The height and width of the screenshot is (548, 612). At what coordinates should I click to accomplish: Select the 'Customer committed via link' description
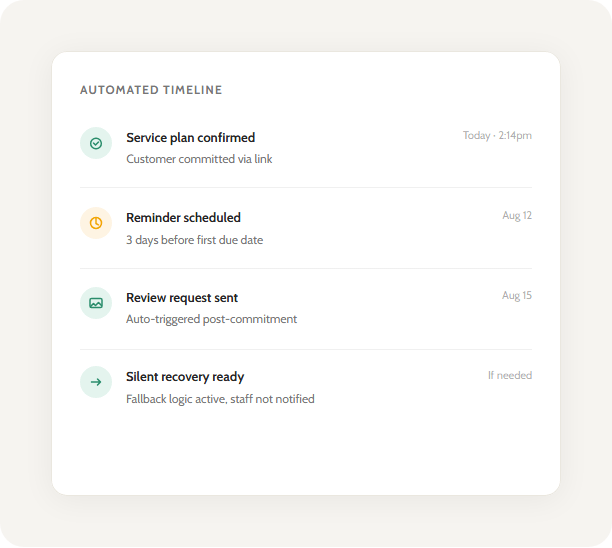click(x=199, y=159)
